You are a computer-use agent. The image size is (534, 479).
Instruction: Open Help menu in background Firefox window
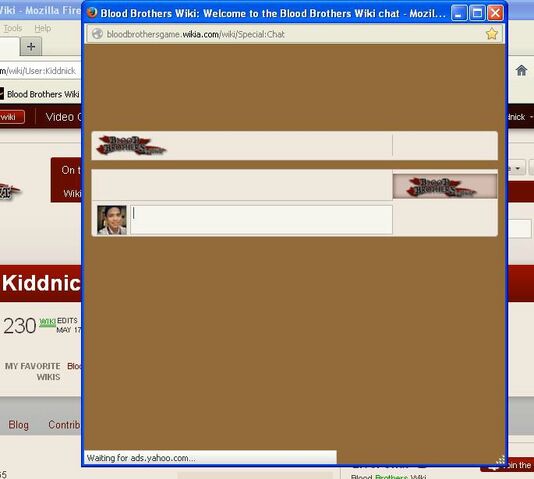coord(43,28)
